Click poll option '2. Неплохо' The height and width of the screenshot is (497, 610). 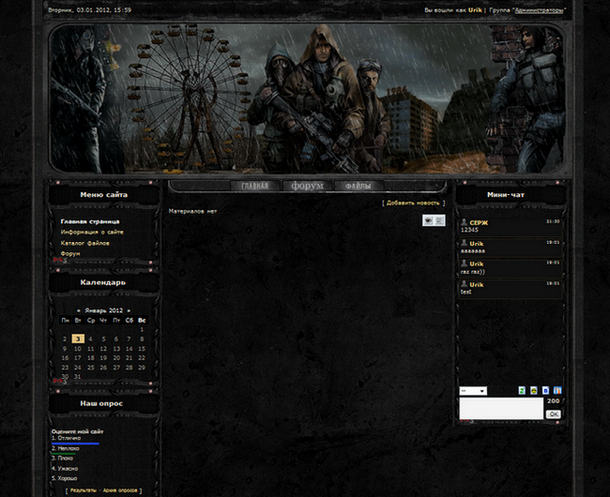(x=65, y=448)
